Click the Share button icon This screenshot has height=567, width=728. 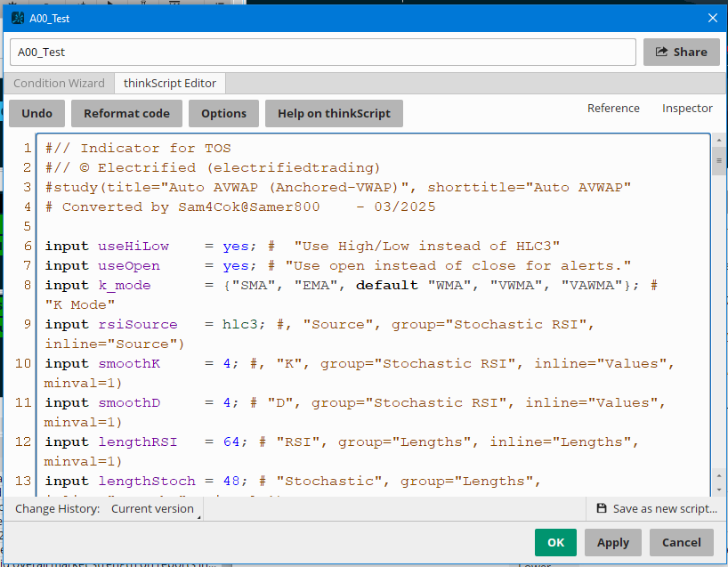coord(661,52)
